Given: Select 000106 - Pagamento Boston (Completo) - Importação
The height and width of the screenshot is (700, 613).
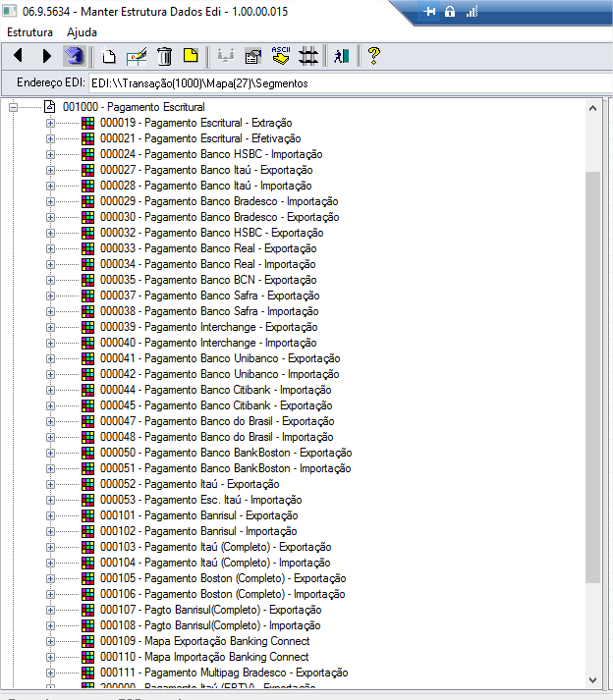Looking at the screenshot, I should click(222, 594).
